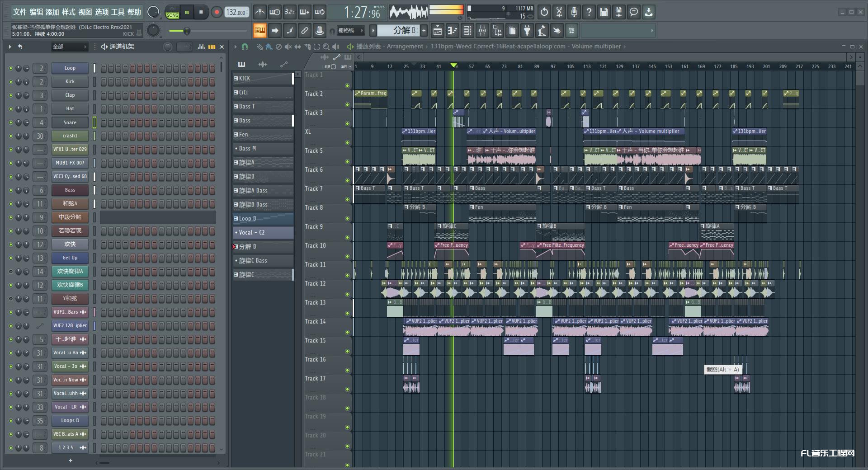Open the plugin picker plug icon

click(x=527, y=31)
